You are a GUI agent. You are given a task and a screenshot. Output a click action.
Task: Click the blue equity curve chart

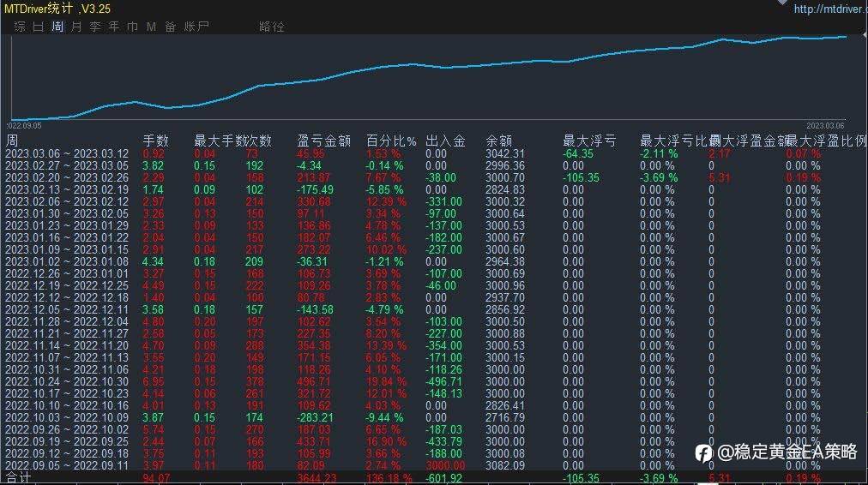point(429,77)
